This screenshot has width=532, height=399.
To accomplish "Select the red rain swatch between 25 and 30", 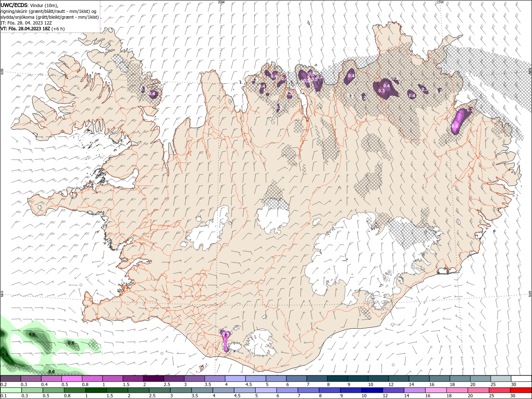I will click(499, 390).
